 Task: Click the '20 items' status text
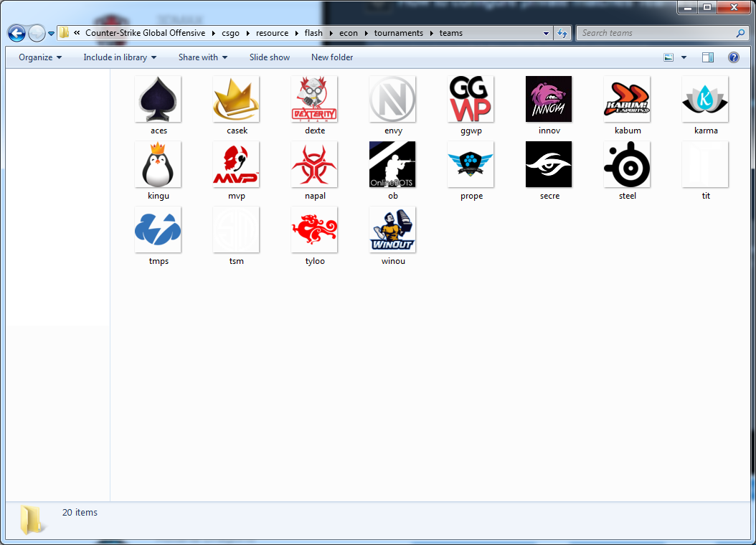coord(80,512)
